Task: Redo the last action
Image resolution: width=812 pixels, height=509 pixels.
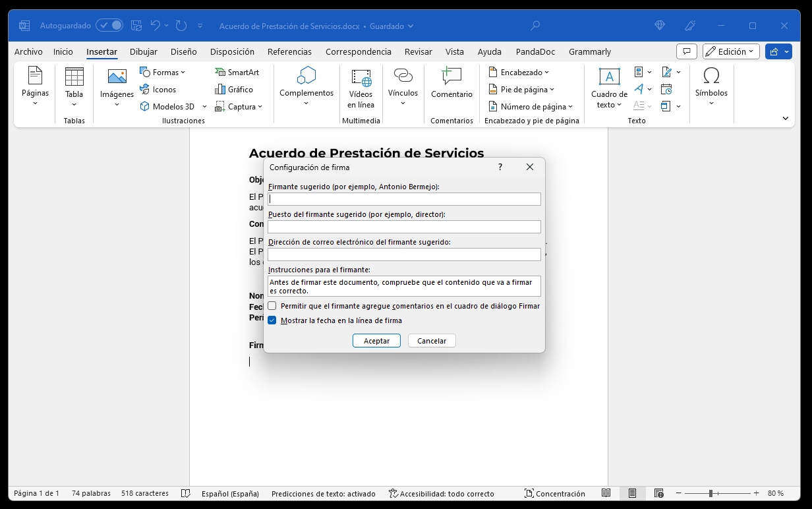Action: click(181, 26)
